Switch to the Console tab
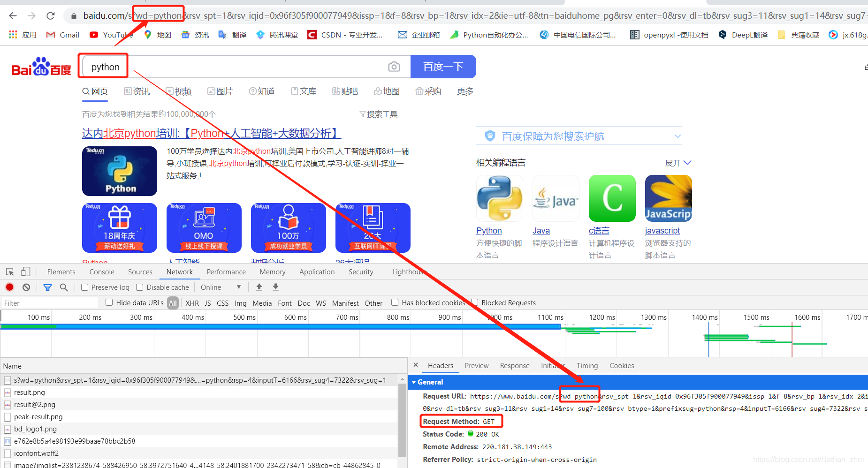868x468 pixels. [x=102, y=272]
